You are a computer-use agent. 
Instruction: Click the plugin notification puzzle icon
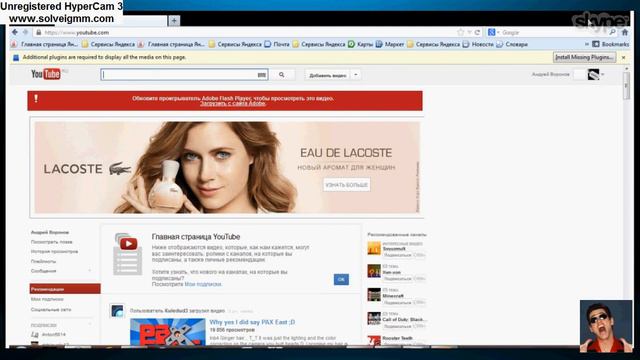(x=16, y=58)
